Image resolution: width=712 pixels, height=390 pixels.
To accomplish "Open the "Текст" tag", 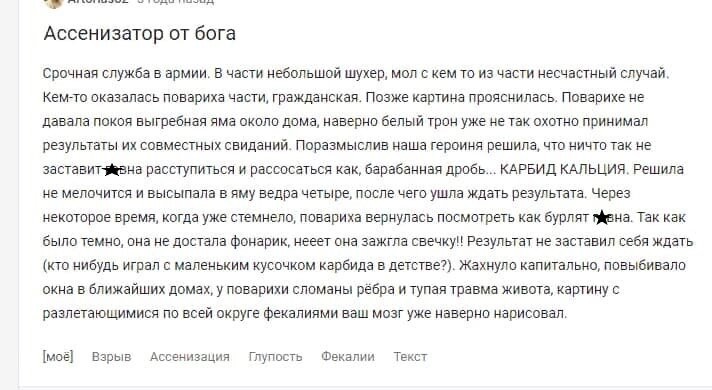I will tap(410, 357).
